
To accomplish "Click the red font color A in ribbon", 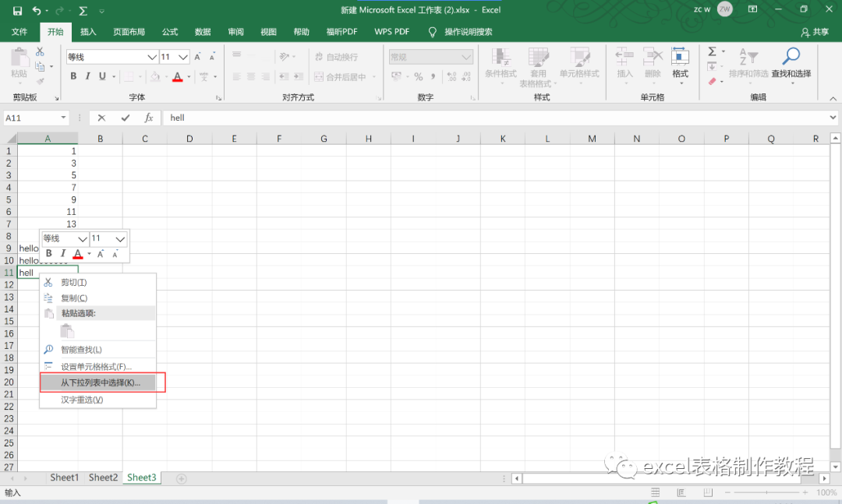I will coord(178,77).
